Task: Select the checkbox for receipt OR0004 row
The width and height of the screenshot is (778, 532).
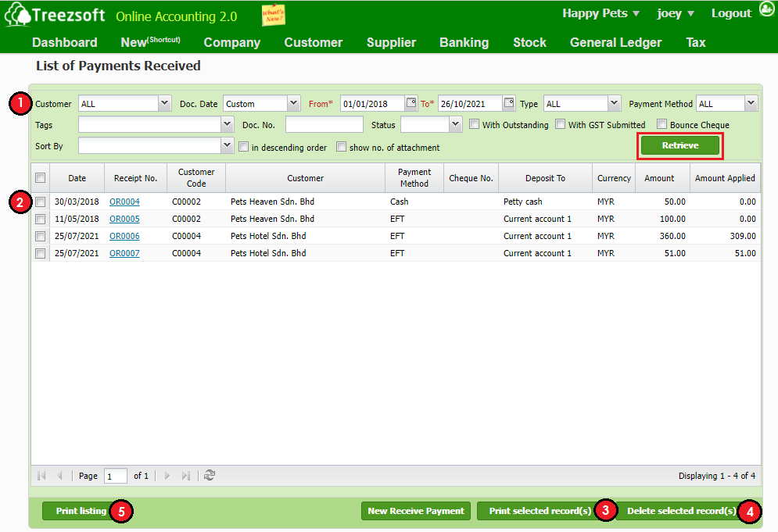Action: click(41, 202)
